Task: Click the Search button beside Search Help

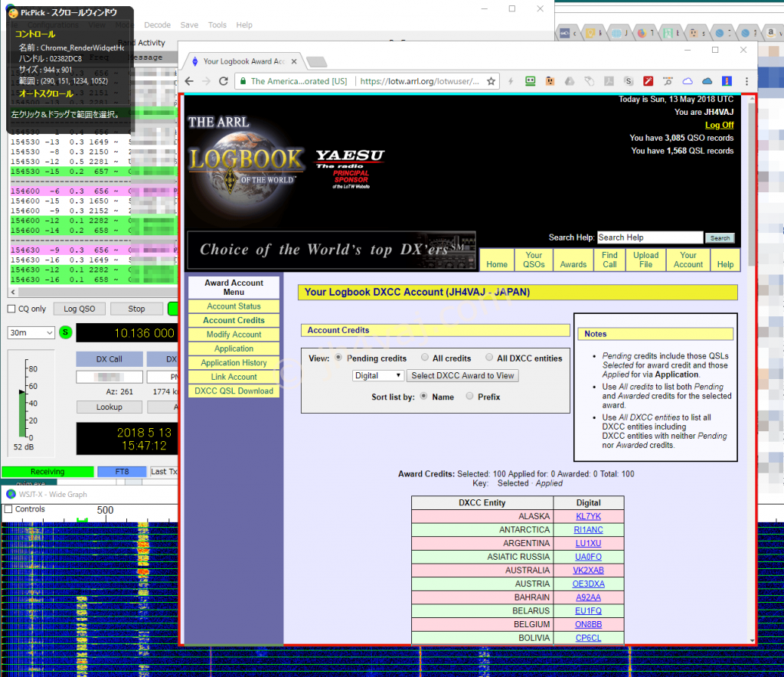Action: [720, 238]
